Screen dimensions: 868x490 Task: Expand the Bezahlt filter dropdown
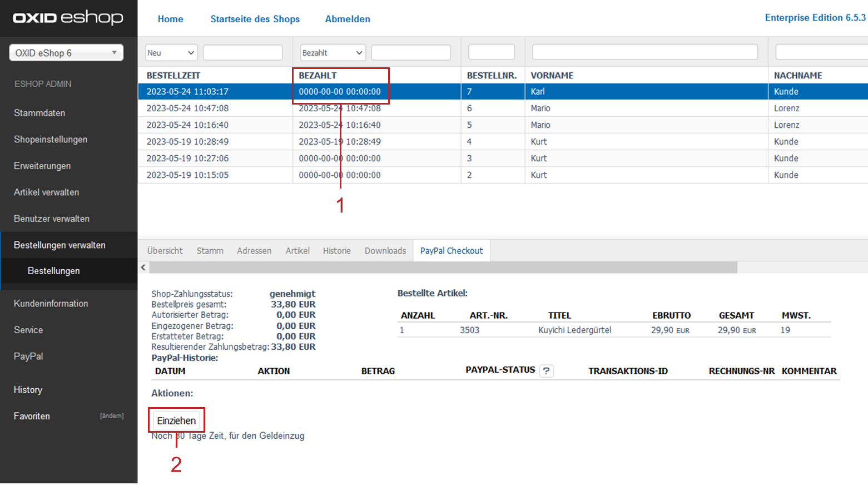(x=333, y=53)
